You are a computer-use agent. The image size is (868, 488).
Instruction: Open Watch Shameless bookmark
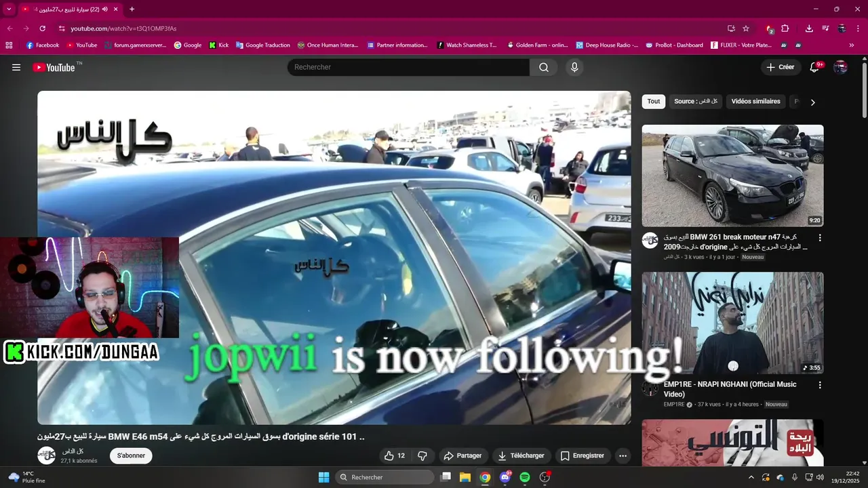(x=467, y=45)
